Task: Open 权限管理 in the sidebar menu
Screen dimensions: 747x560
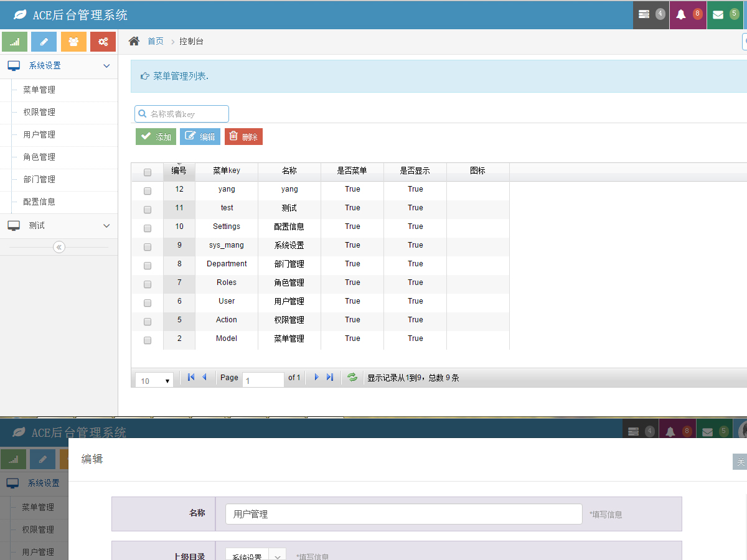Action: click(39, 112)
